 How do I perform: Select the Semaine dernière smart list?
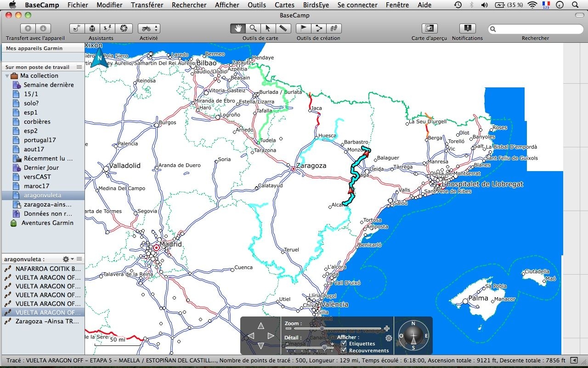coord(43,85)
